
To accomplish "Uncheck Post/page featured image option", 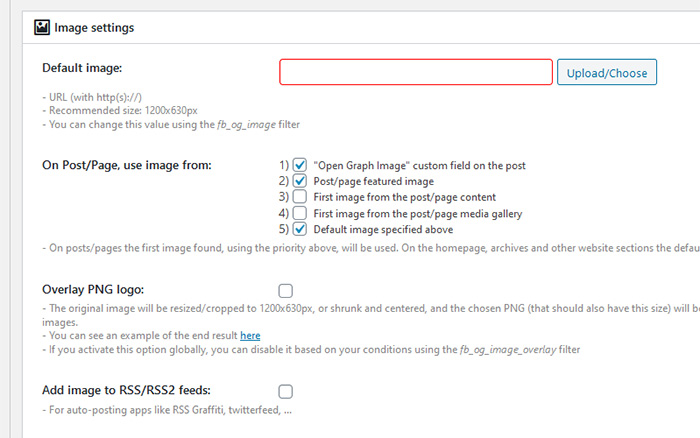I will coord(300,181).
